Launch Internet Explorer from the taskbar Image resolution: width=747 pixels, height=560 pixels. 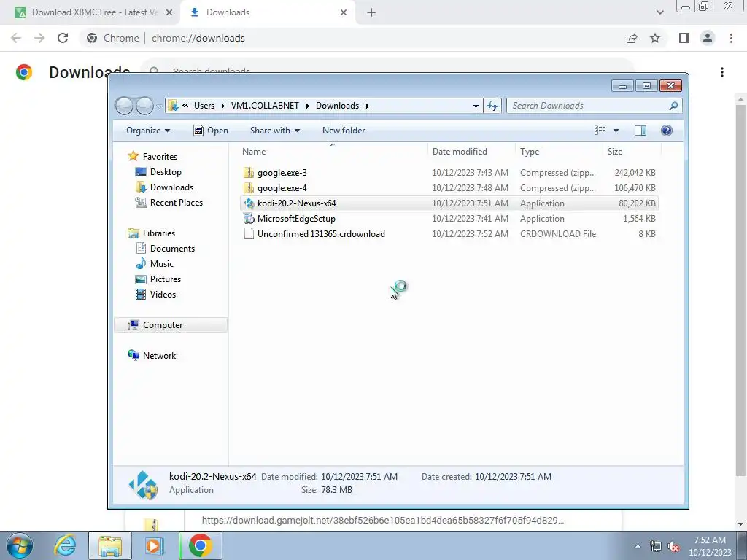coord(65,545)
